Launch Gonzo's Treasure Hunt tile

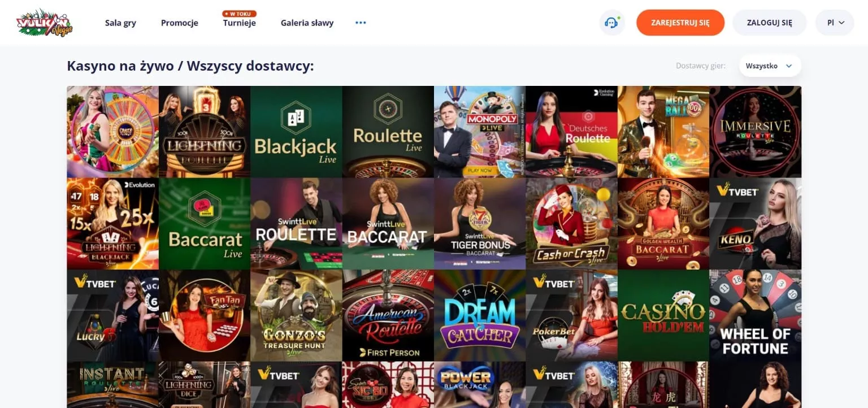[x=296, y=315]
